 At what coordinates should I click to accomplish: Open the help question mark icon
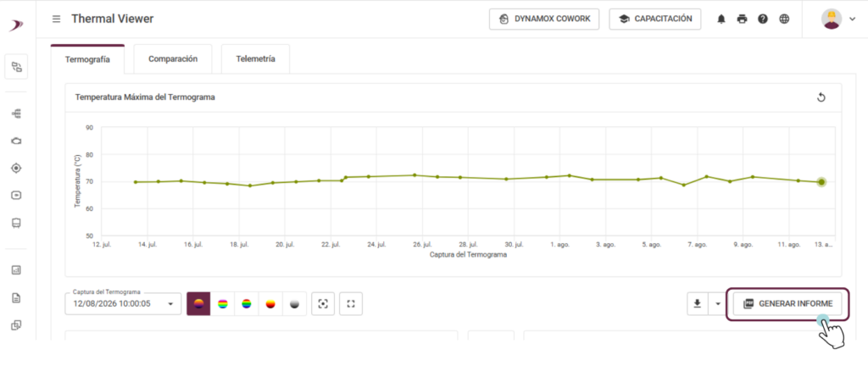(763, 19)
